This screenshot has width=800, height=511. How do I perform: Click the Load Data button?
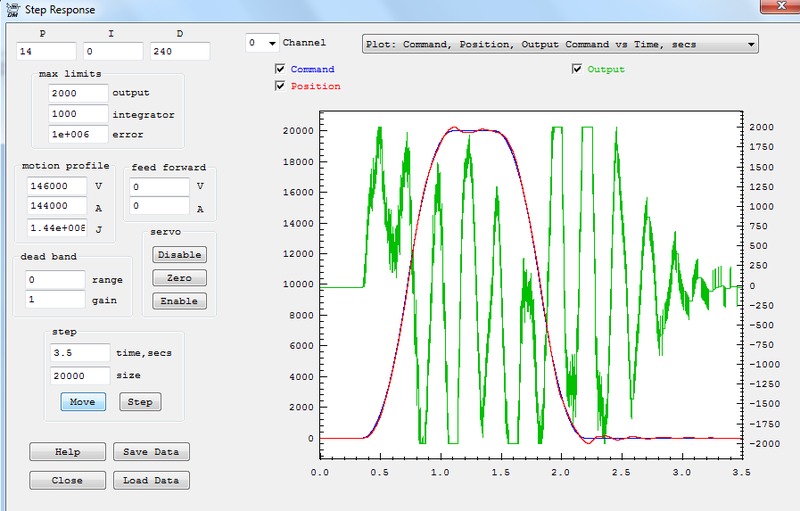click(x=150, y=480)
